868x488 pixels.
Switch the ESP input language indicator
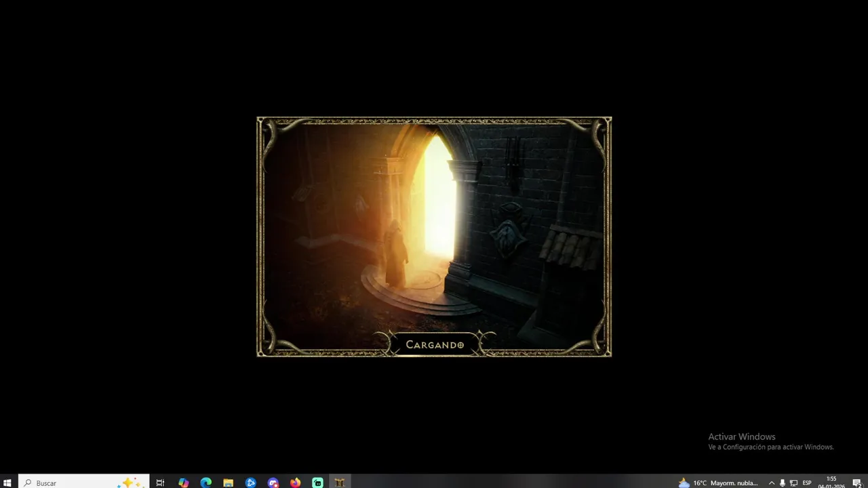807,483
